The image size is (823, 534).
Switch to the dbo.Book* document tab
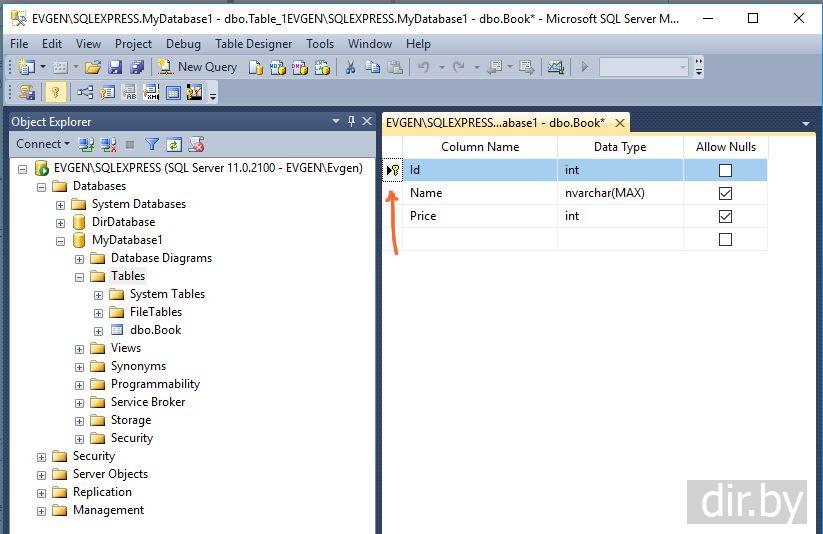(x=495, y=123)
